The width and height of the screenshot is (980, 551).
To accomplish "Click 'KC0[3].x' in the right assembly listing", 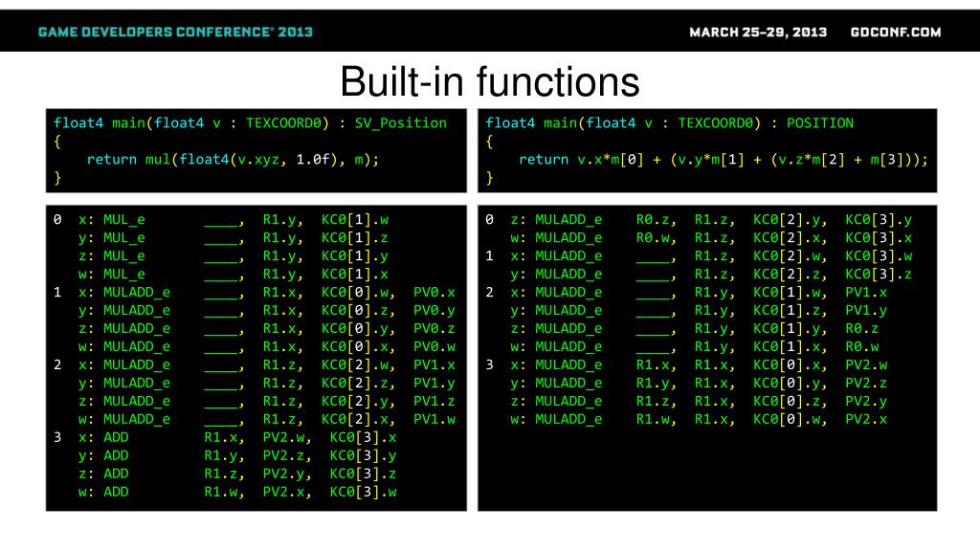I will tap(879, 238).
